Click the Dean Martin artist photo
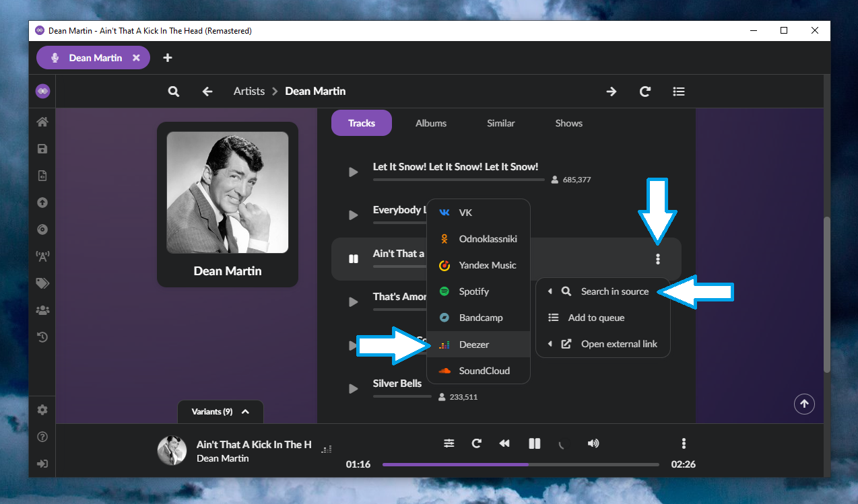 tap(228, 192)
